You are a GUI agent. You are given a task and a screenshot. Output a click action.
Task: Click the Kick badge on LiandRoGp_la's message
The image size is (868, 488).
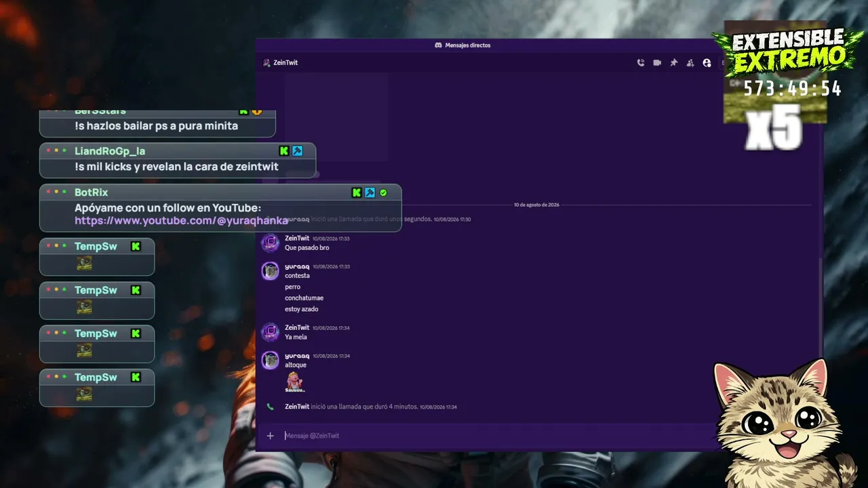click(284, 150)
